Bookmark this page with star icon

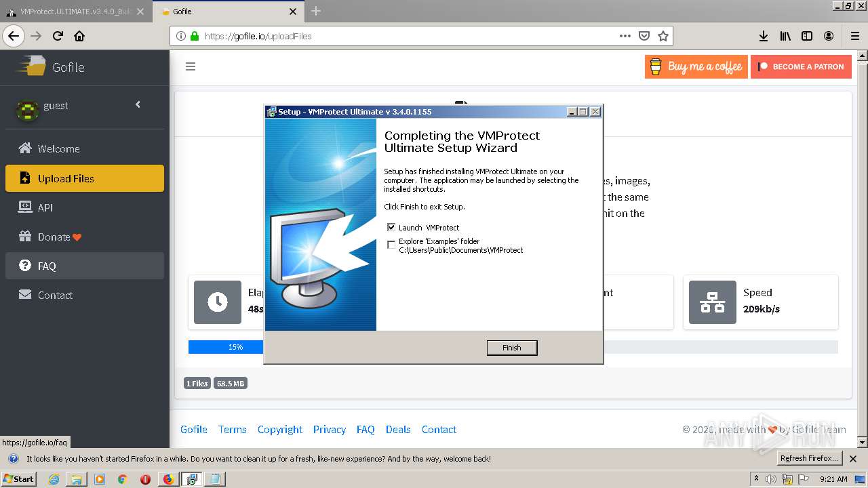[x=663, y=36]
